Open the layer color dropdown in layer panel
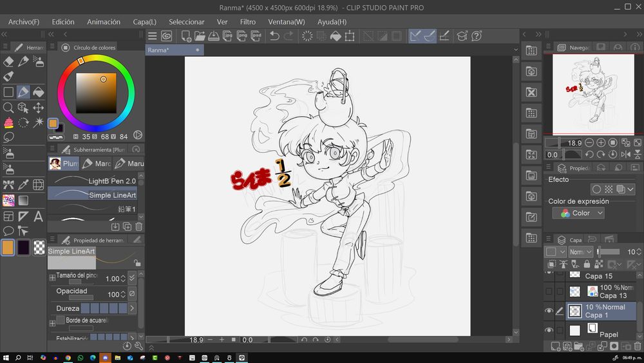The height and width of the screenshot is (363, 644). click(555, 251)
